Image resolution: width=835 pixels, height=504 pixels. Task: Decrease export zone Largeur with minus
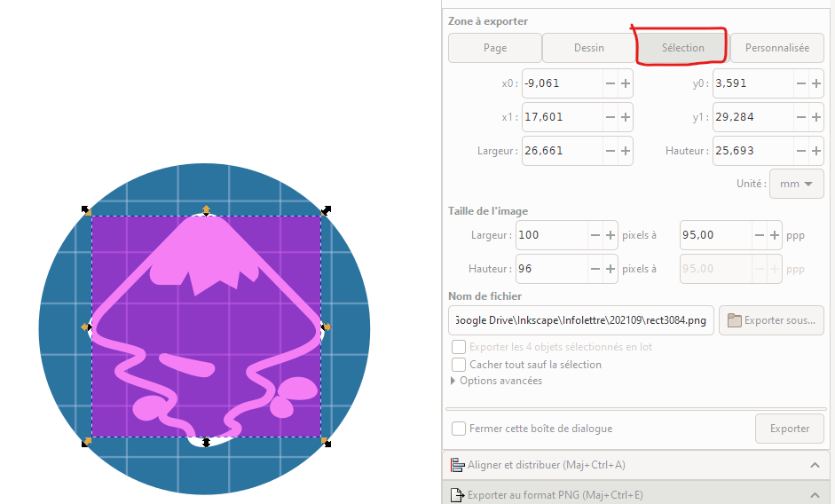[x=610, y=151]
